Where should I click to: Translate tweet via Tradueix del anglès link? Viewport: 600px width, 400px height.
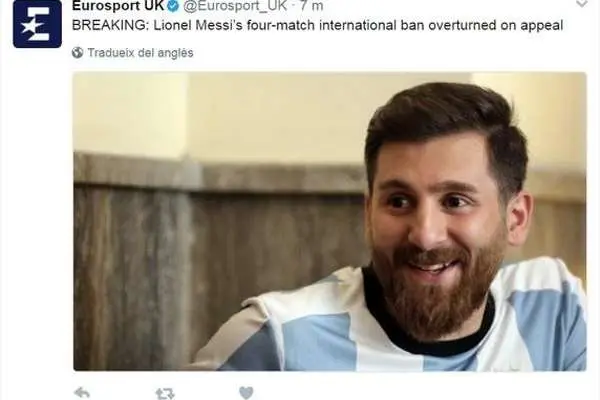click(140, 52)
